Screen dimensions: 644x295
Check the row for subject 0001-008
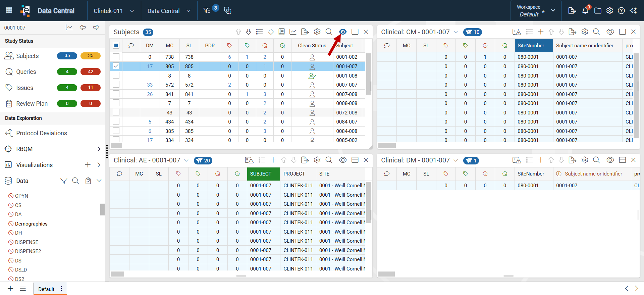coord(116,76)
